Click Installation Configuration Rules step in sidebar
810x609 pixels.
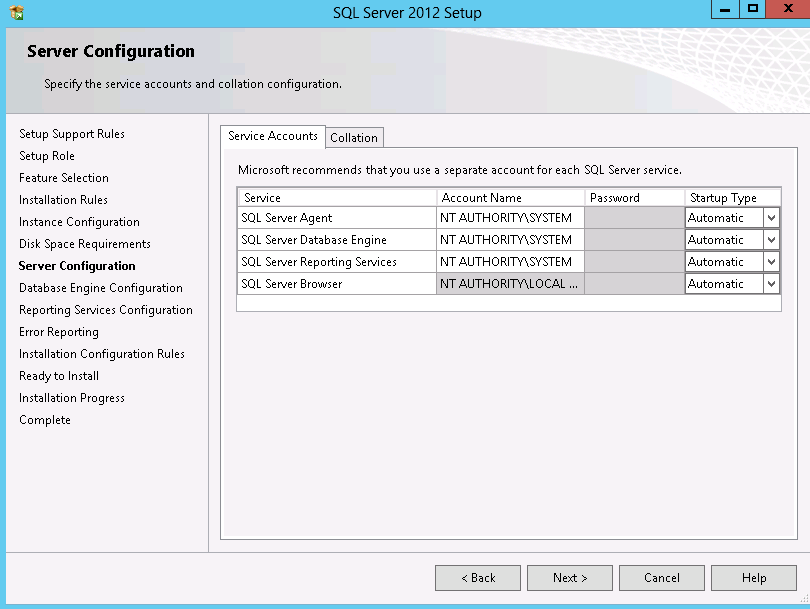pos(101,354)
